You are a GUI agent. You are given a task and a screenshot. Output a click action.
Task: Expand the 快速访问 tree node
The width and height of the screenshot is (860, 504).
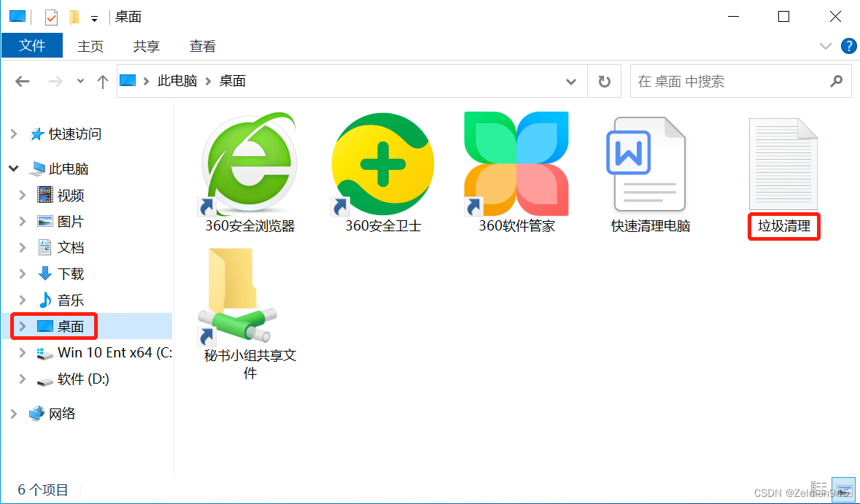[14, 133]
